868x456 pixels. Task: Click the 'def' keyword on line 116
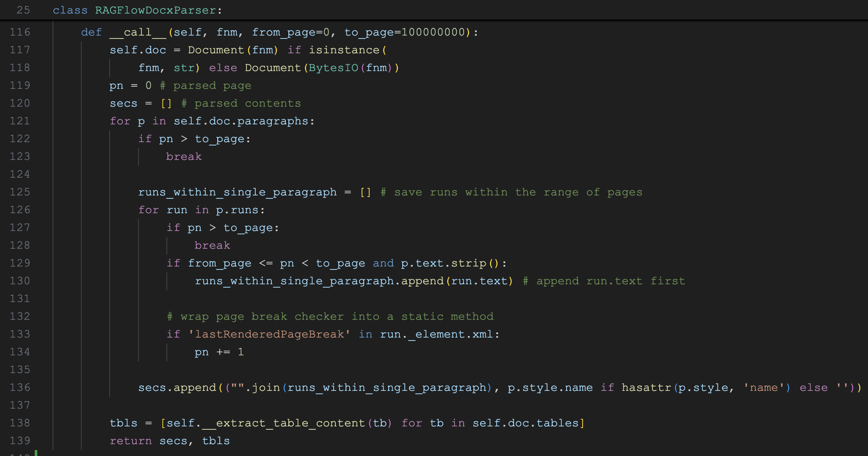(x=91, y=32)
